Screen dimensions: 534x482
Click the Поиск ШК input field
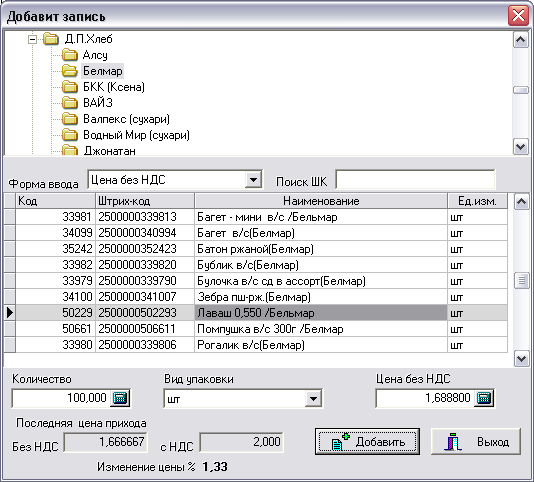pos(415,180)
